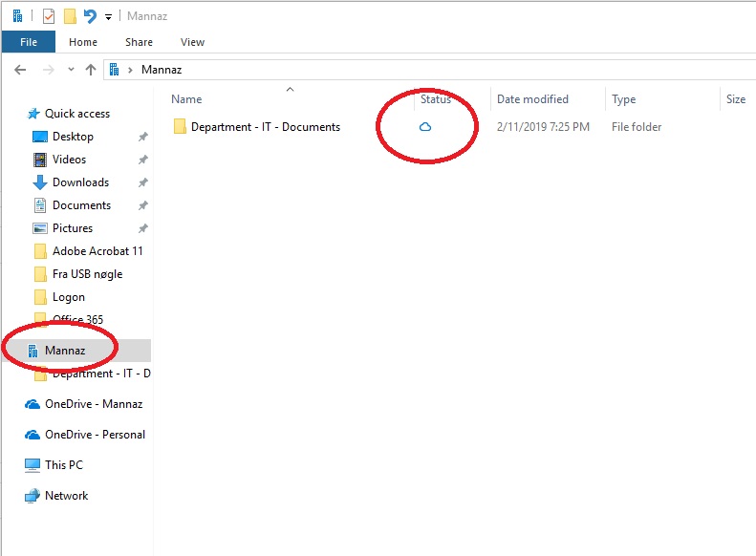Image resolution: width=756 pixels, height=556 pixels.
Task: Click the Forward navigation arrow
Action: pyautogui.click(x=48, y=70)
